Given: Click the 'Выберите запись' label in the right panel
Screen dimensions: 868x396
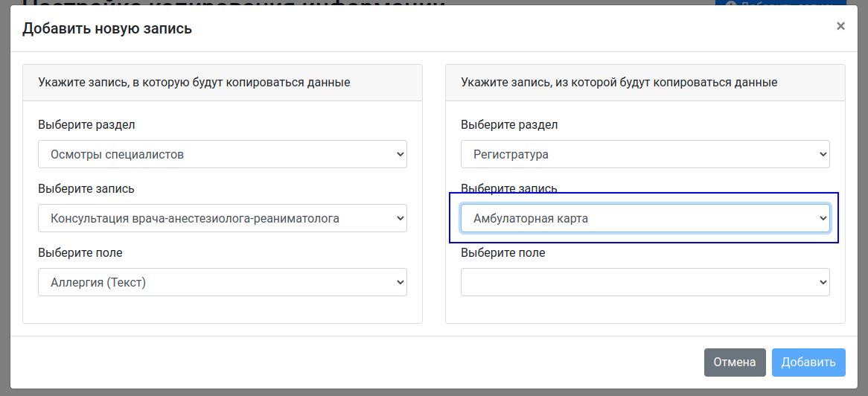Looking at the screenshot, I should [509, 188].
